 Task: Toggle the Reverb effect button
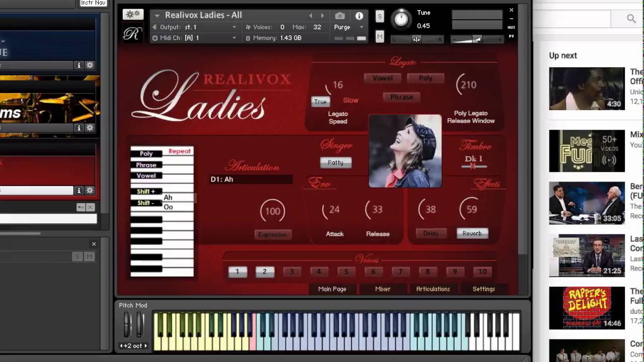point(472,233)
